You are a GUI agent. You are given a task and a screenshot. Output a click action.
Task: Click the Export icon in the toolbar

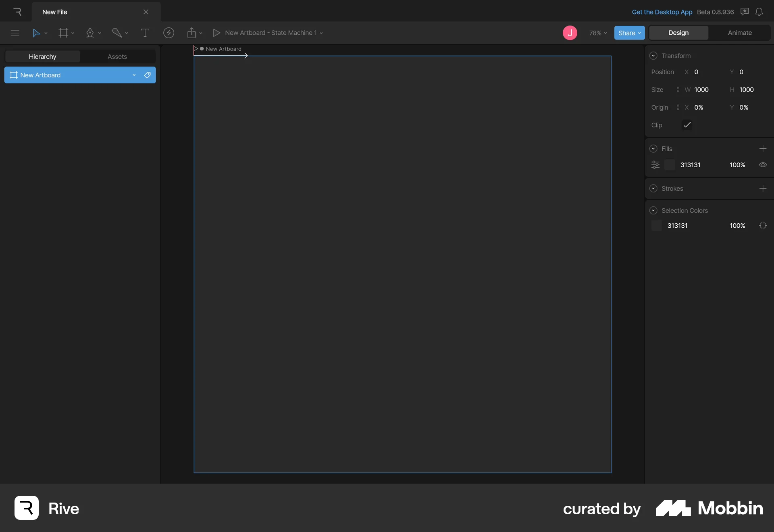(192, 33)
